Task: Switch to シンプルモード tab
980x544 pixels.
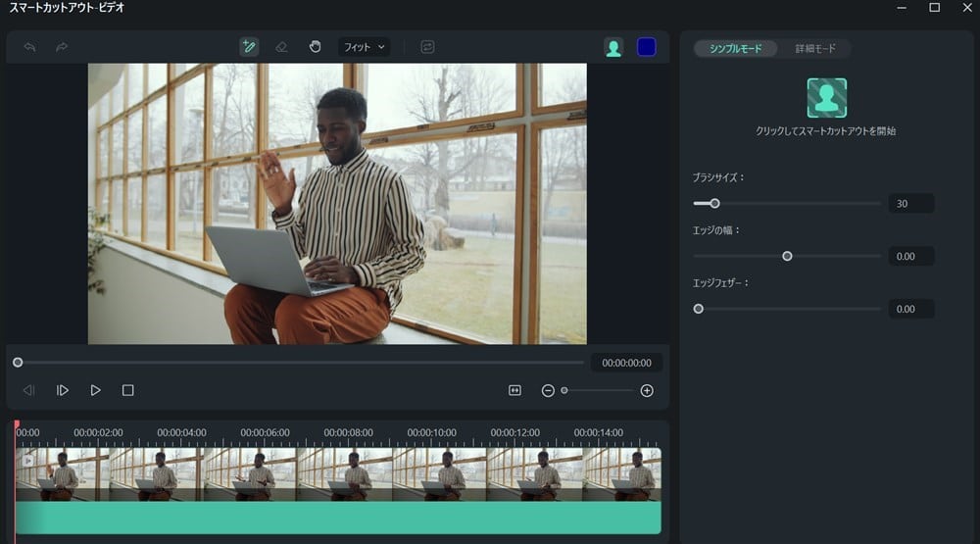Action: [735, 49]
